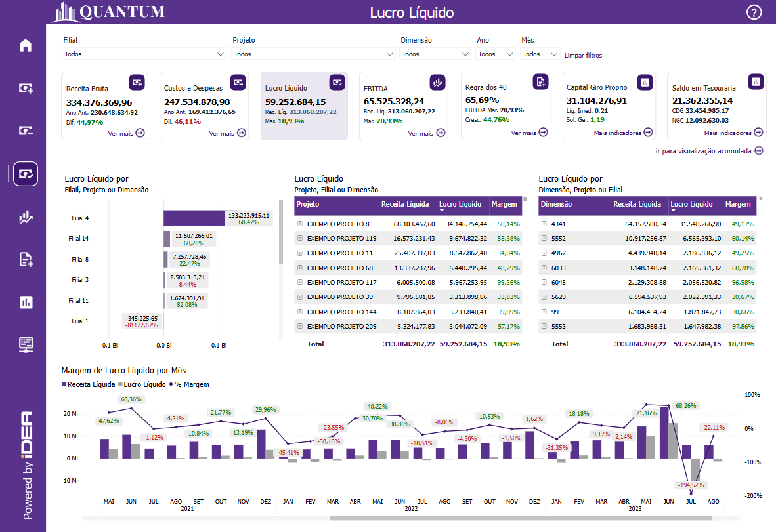Click Limpar filtros link

click(583, 56)
